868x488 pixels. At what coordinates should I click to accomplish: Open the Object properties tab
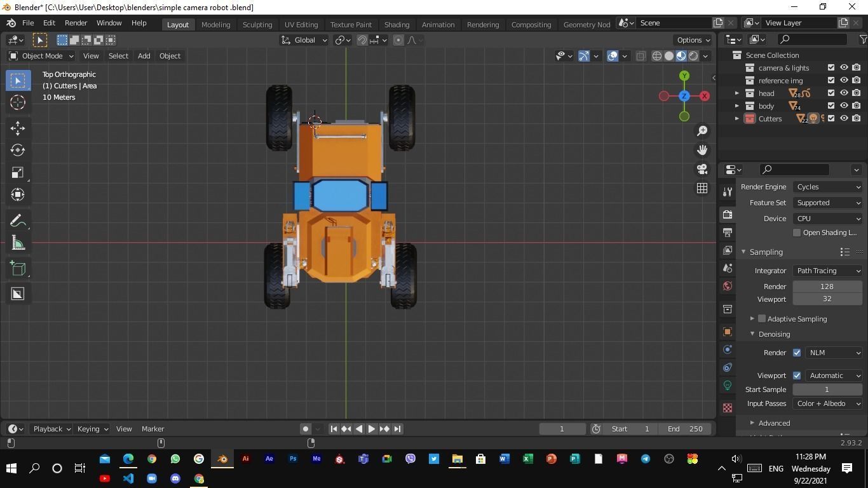coord(728,332)
